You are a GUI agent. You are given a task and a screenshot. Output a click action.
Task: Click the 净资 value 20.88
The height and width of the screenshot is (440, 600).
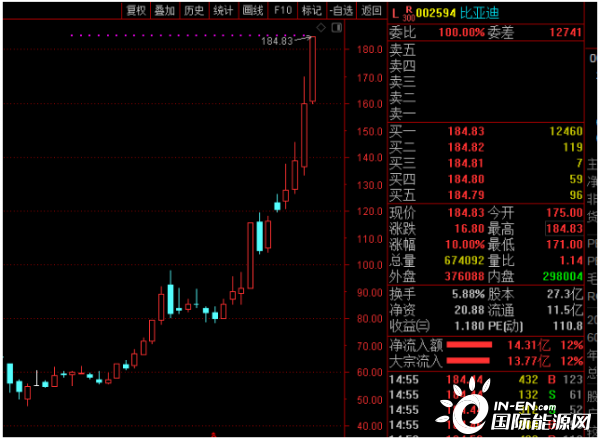pyautogui.click(x=469, y=310)
